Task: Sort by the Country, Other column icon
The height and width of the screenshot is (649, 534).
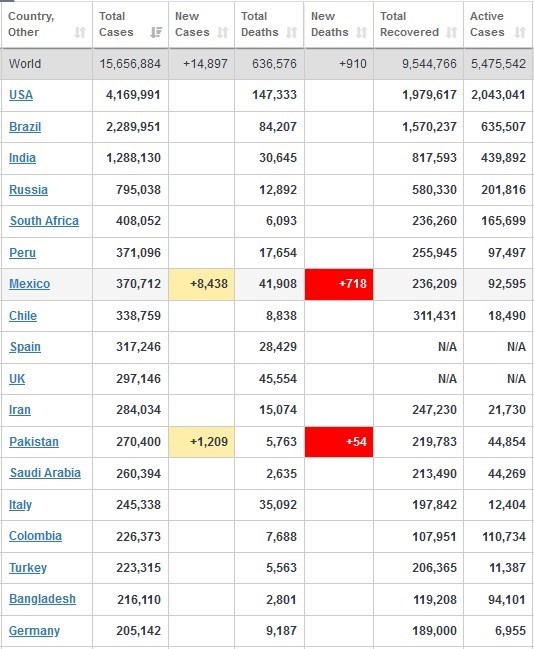Action: (x=80, y=32)
